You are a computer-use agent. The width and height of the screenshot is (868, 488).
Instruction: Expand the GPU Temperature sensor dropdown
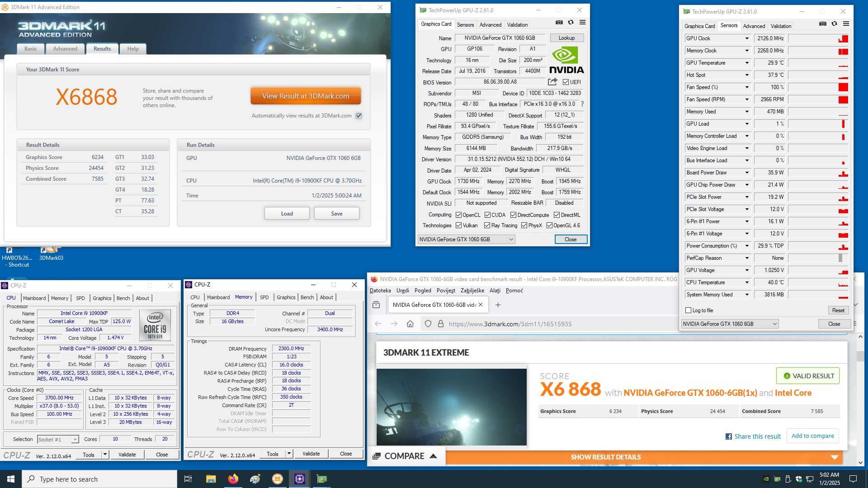tap(747, 63)
